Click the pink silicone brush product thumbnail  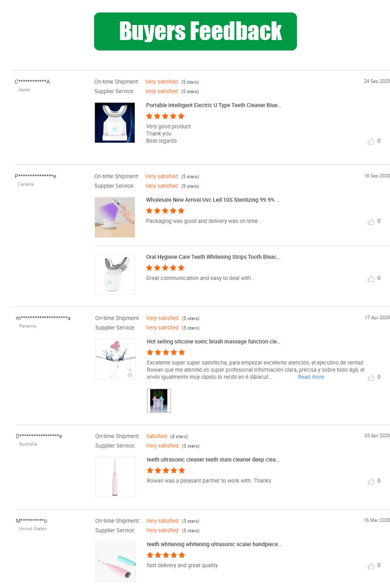coord(115,359)
